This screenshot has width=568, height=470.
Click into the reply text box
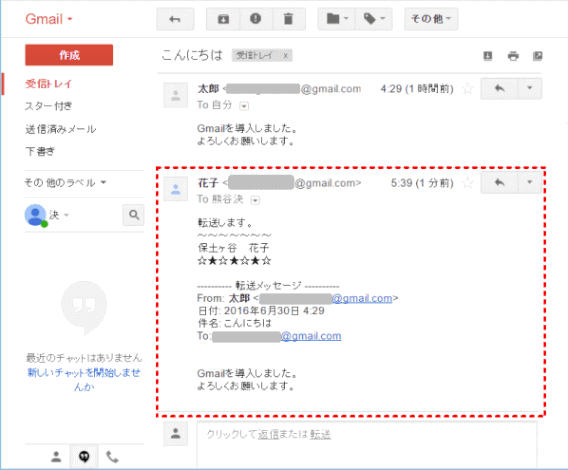[367, 446]
